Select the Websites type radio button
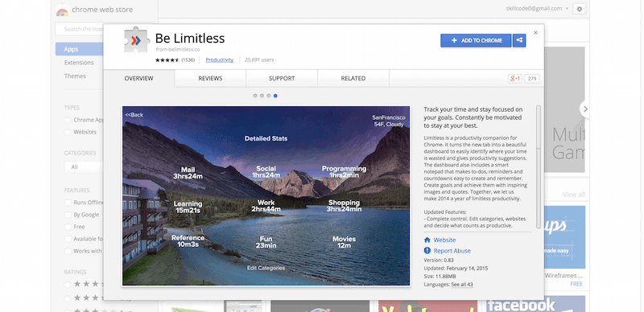This screenshot has width=644, height=312. click(68, 132)
